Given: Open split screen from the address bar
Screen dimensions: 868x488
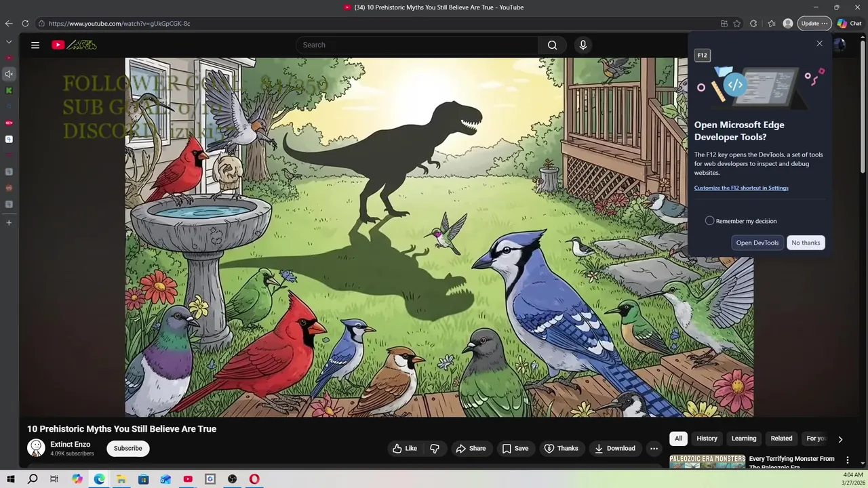Looking at the screenshot, I should pos(724,23).
